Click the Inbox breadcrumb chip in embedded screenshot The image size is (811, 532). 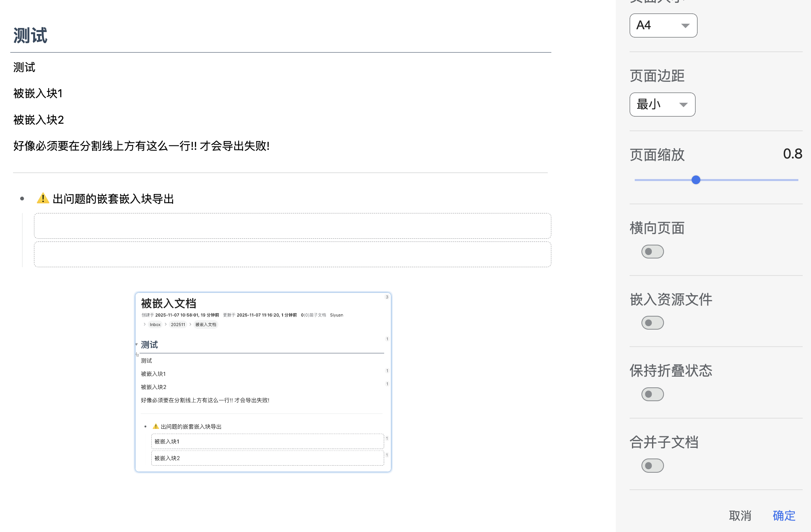[x=155, y=324]
